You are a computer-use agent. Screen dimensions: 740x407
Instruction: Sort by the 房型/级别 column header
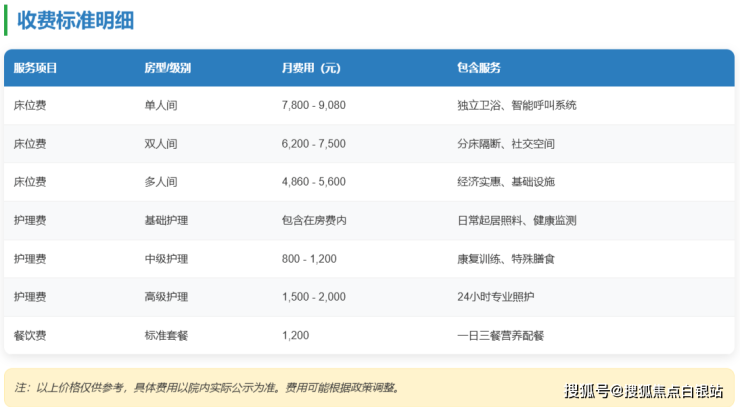(x=168, y=68)
